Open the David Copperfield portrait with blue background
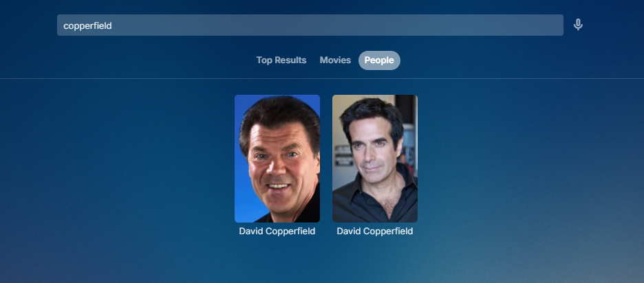Viewport: 644px width, 283px height. (x=277, y=159)
